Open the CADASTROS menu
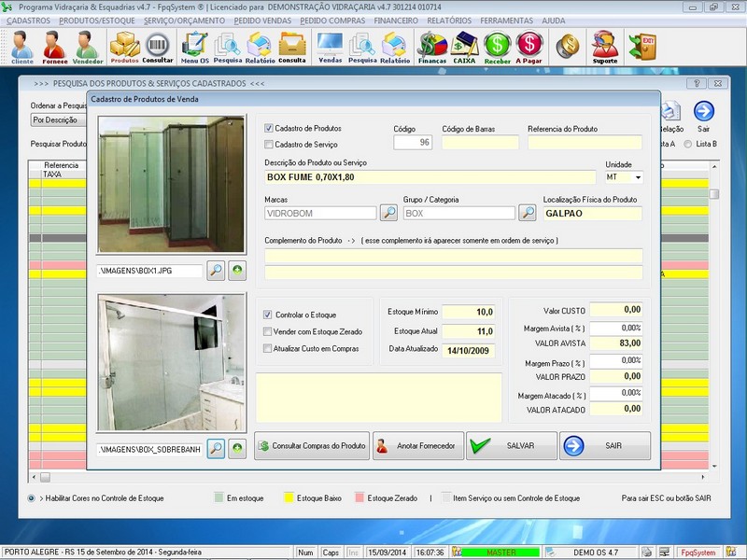The height and width of the screenshot is (560, 747). point(28,21)
